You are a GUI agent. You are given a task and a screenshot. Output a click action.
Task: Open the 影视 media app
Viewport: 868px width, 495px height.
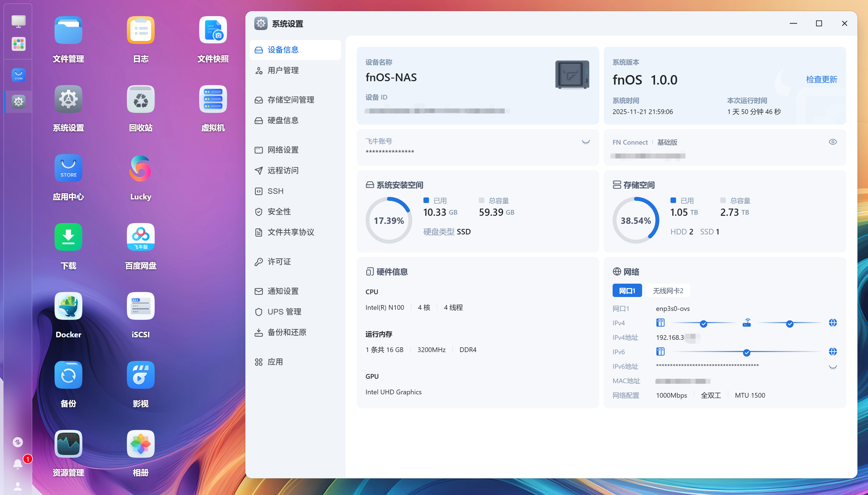(x=140, y=375)
